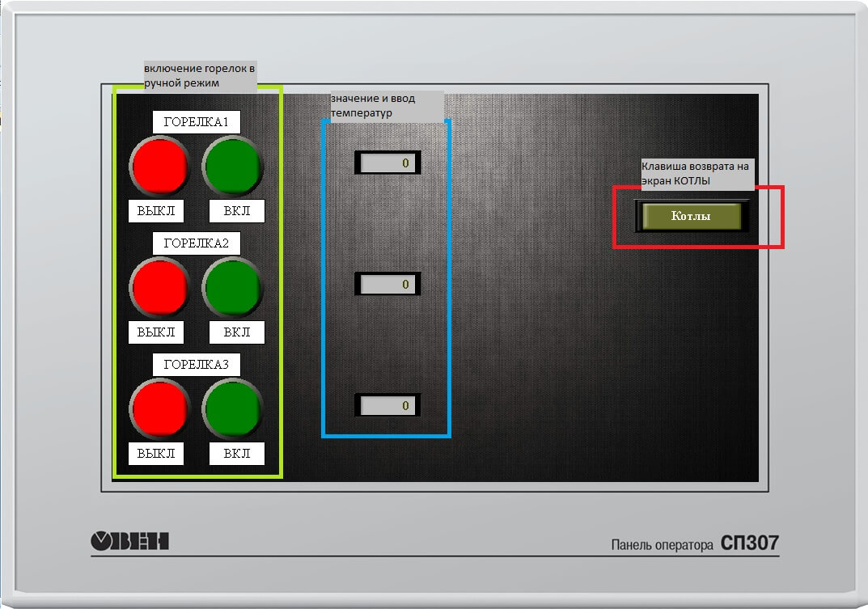Click the middle temperature input field
Image resolution: width=868 pixels, height=609 pixels.
pyautogui.click(x=387, y=285)
